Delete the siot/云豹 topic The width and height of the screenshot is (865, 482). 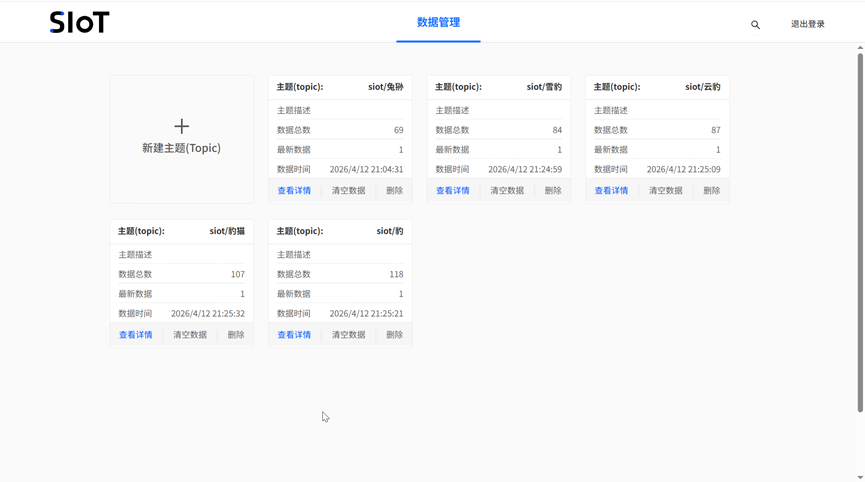pyautogui.click(x=711, y=190)
